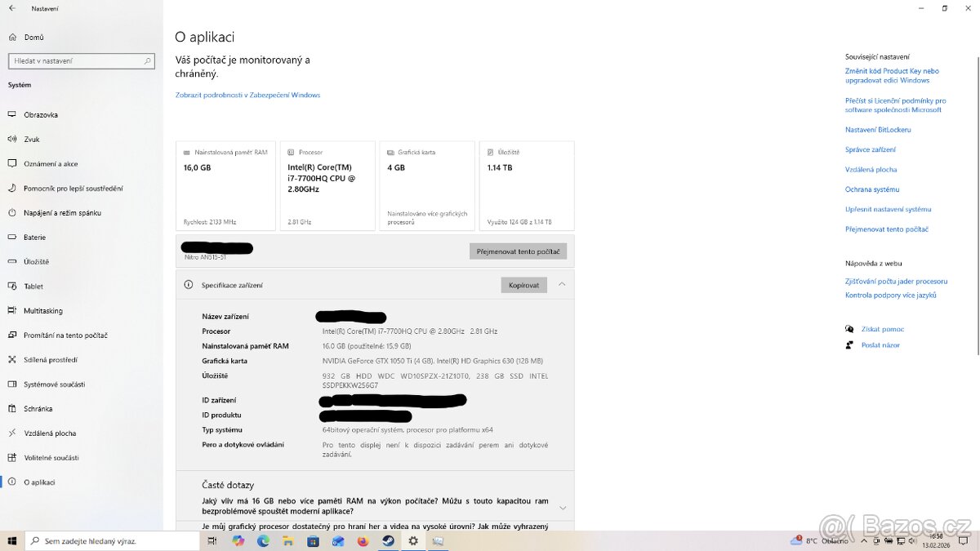Open Steam from the taskbar
The width and height of the screenshot is (980, 551).
click(388, 540)
